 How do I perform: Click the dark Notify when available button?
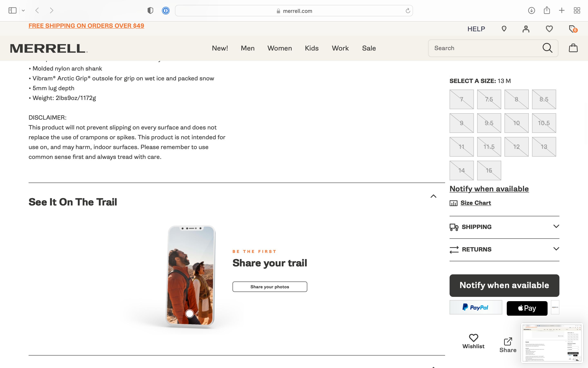(x=504, y=285)
